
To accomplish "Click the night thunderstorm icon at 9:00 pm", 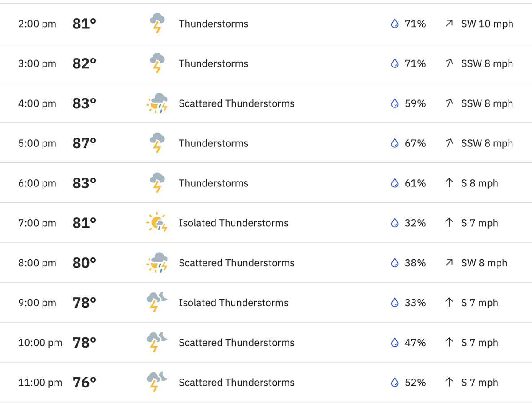I will [157, 303].
